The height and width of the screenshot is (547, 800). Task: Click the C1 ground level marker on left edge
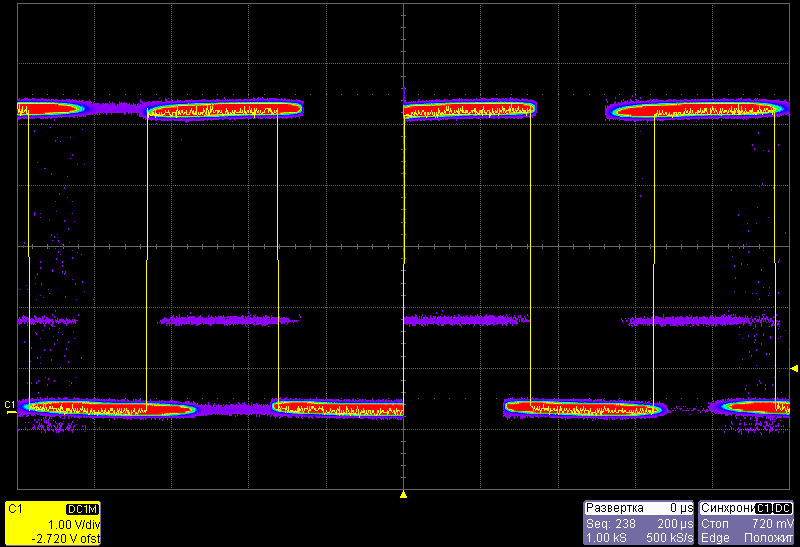[10, 405]
